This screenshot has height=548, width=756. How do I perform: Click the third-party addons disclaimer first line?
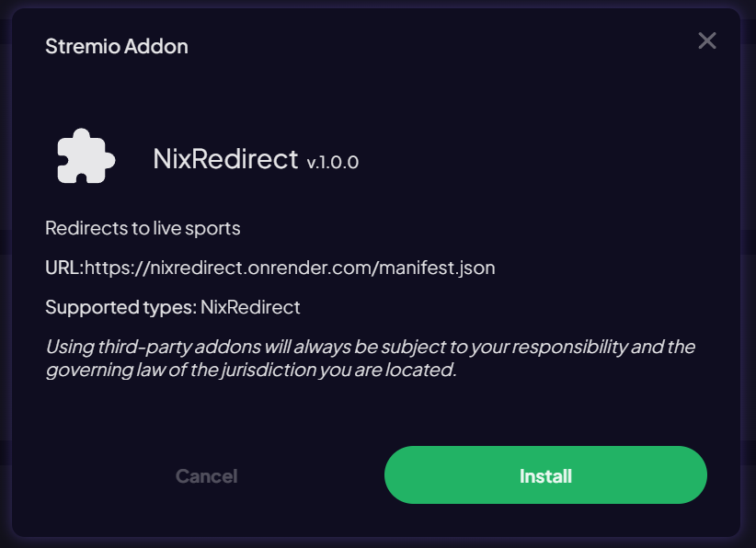[x=370, y=347]
